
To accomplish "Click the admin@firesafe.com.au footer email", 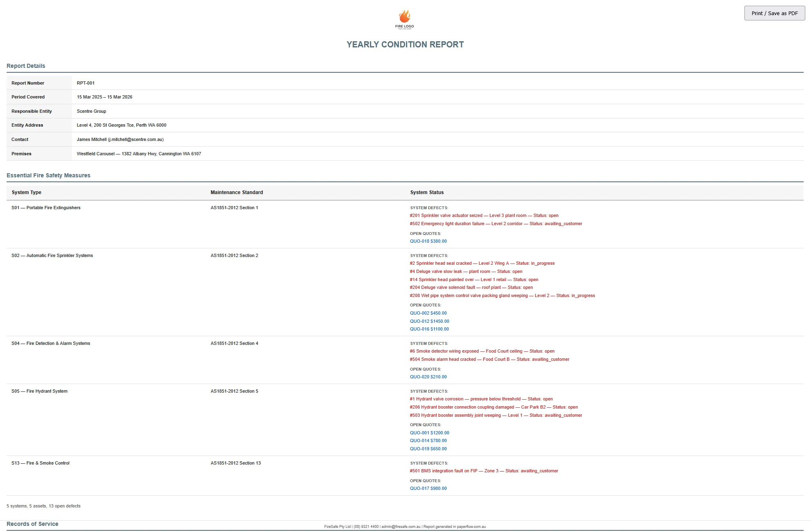I will [x=400, y=527].
